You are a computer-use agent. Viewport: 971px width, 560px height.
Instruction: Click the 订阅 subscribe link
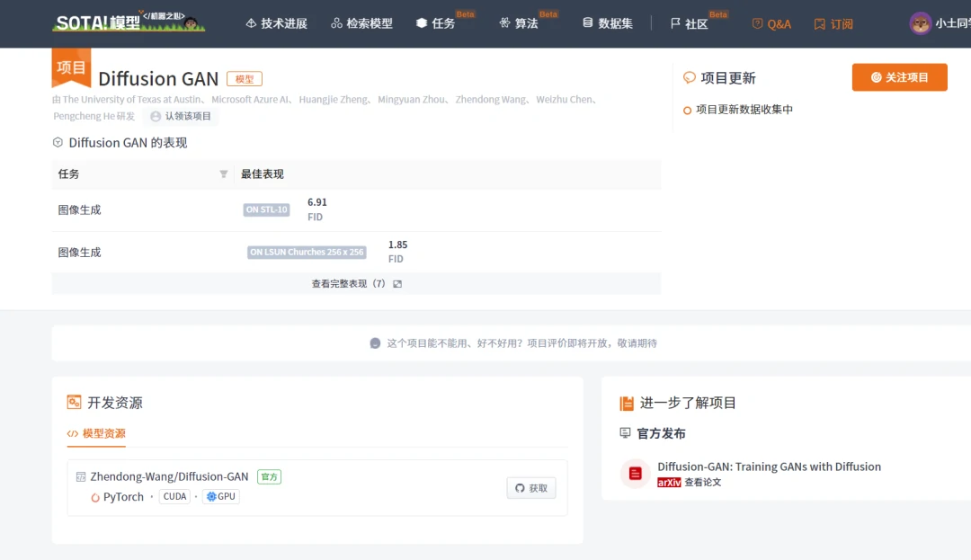[833, 24]
